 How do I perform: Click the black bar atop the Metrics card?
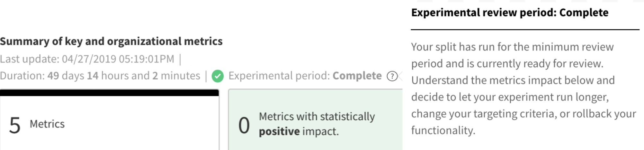[109, 93]
